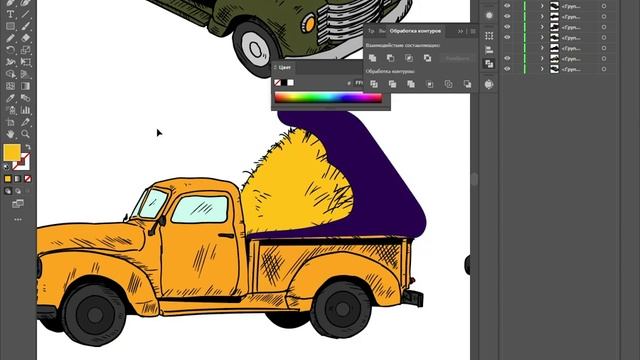The image size is (640, 360).
Task: Switch to Draw Behind mode
Action: (x=18, y=191)
